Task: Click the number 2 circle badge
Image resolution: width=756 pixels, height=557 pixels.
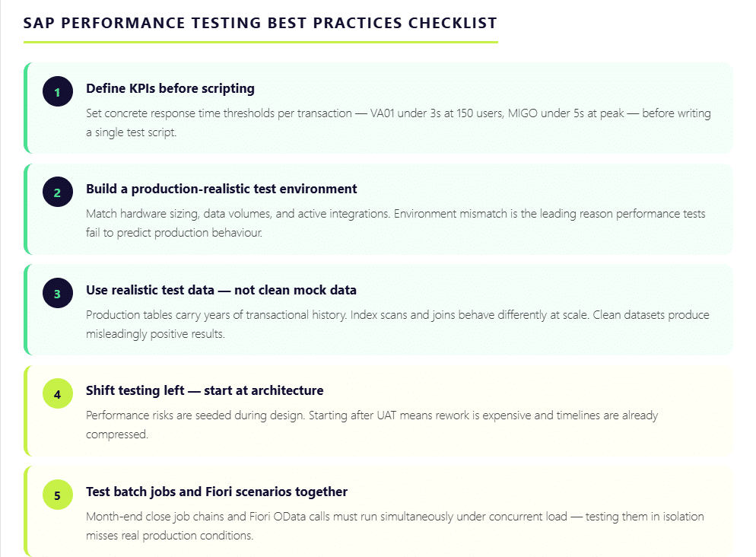Action: click(x=57, y=193)
